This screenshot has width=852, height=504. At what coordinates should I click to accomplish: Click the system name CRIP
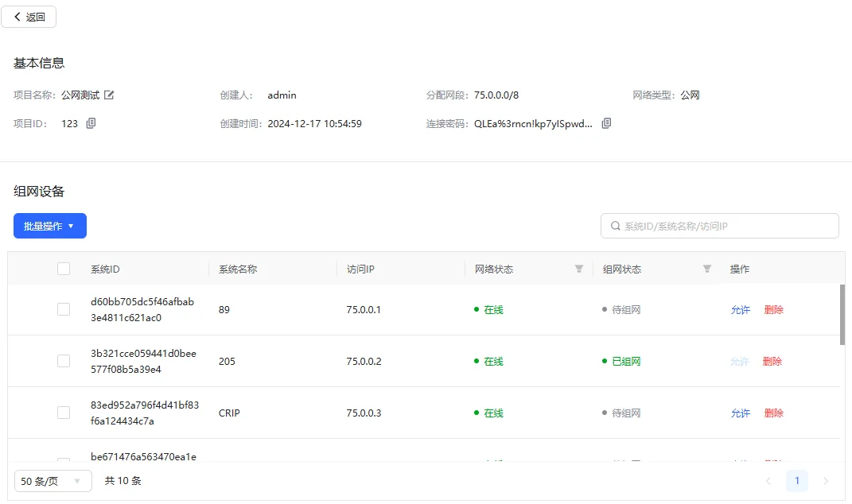coord(229,413)
